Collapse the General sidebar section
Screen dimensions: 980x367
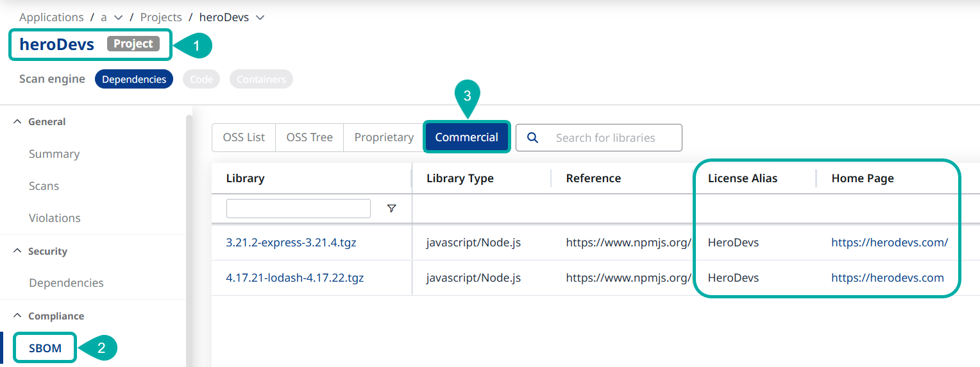17,122
